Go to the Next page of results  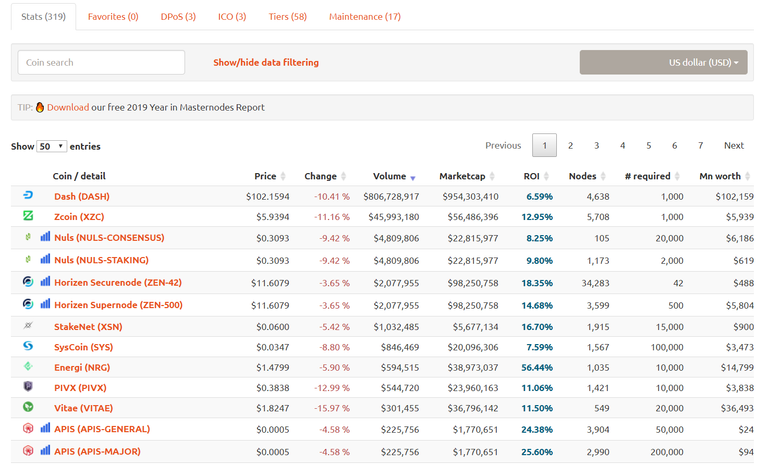pos(733,146)
